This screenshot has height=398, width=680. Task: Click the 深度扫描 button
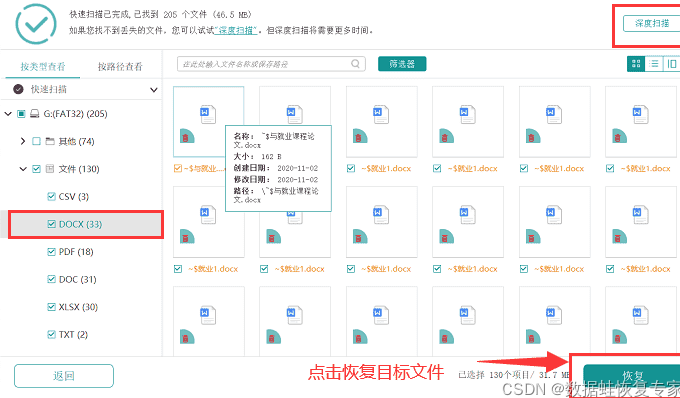click(x=651, y=23)
